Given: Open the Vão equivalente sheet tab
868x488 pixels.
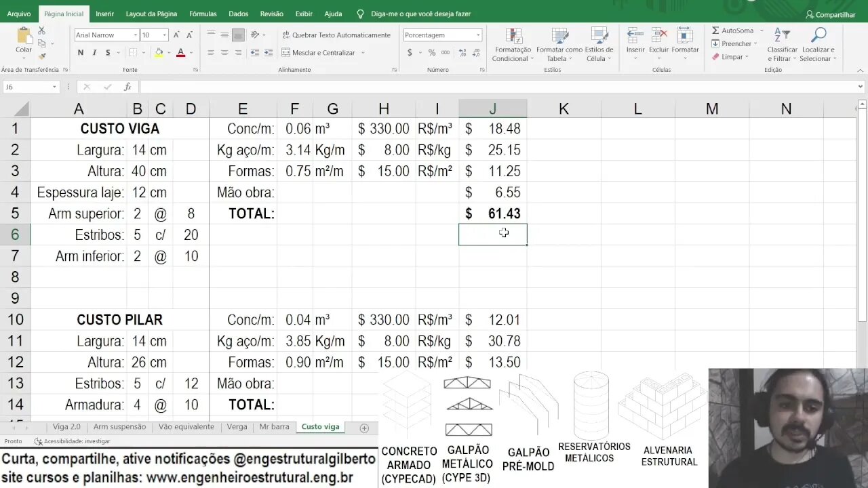Looking at the screenshot, I should 186,427.
